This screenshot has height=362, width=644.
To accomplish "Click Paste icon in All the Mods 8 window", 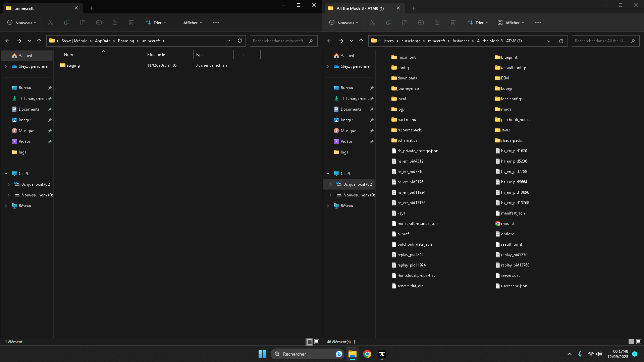I will 405,22.
